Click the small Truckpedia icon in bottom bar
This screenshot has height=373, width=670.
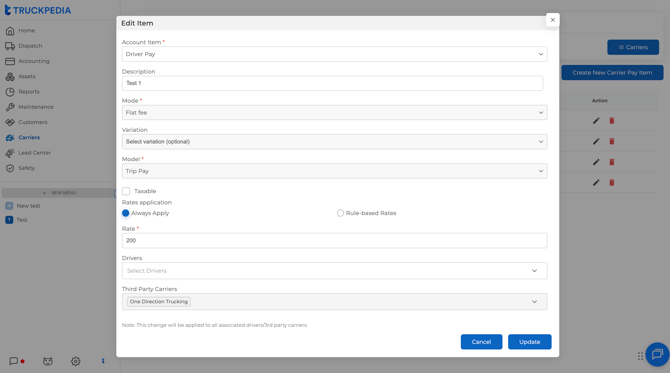click(103, 361)
